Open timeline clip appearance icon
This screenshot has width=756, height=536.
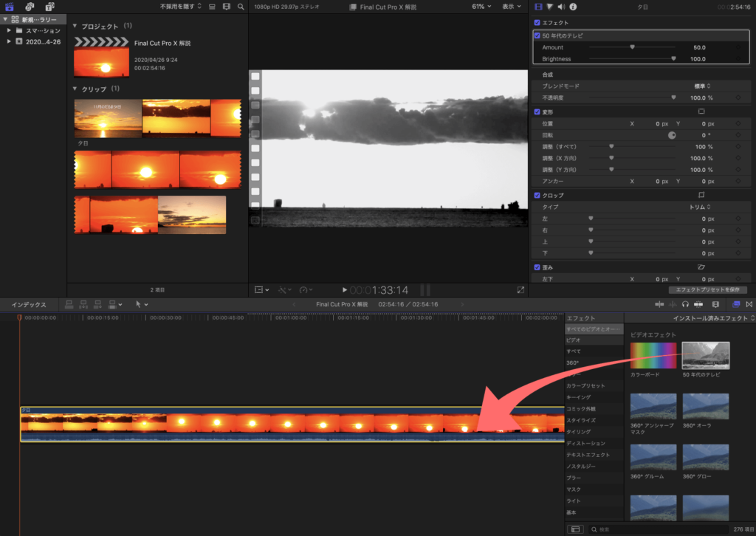715,304
